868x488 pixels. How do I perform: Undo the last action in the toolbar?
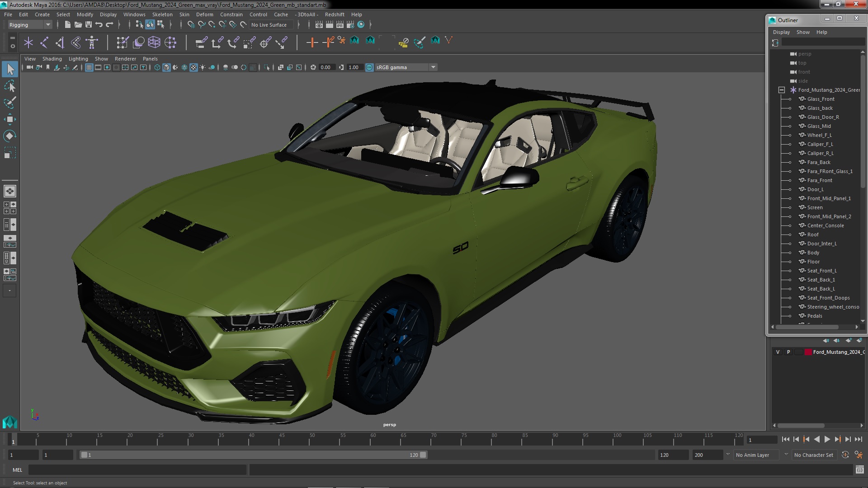click(x=99, y=25)
